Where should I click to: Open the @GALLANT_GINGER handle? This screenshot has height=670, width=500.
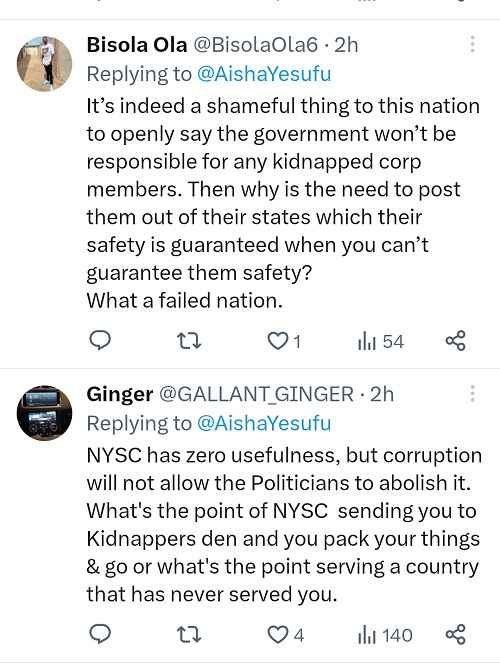(256, 394)
